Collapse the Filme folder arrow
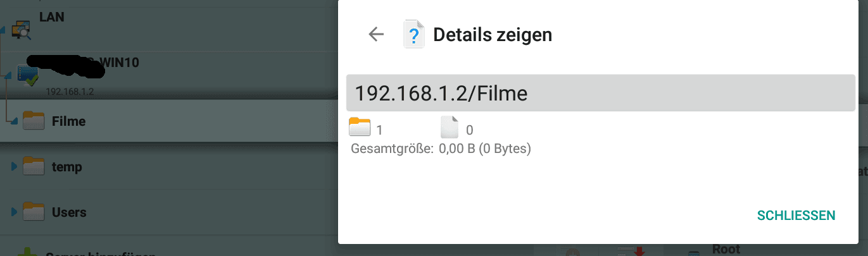This screenshot has height=256, width=868. [15, 121]
